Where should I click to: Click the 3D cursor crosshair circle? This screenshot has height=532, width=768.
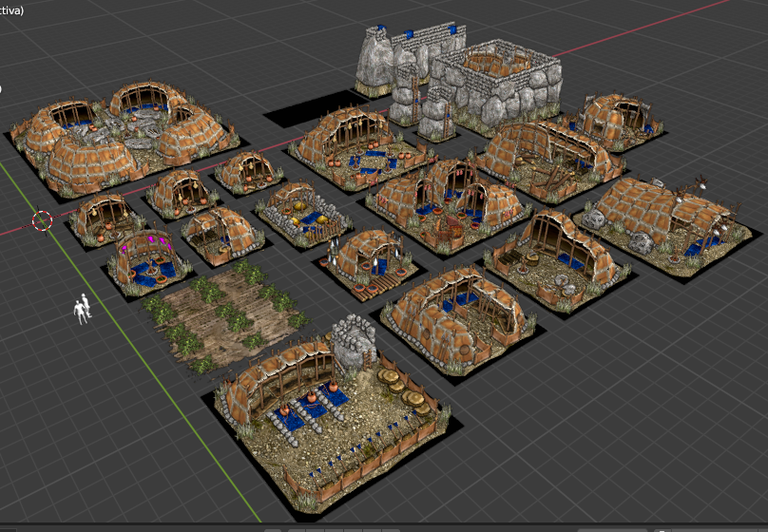tap(43, 221)
